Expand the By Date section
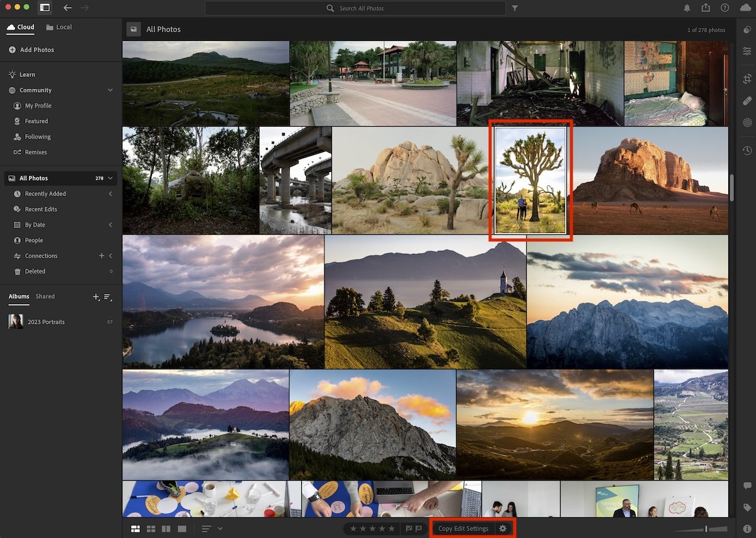The height and width of the screenshot is (538, 756). tap(112, 225)
